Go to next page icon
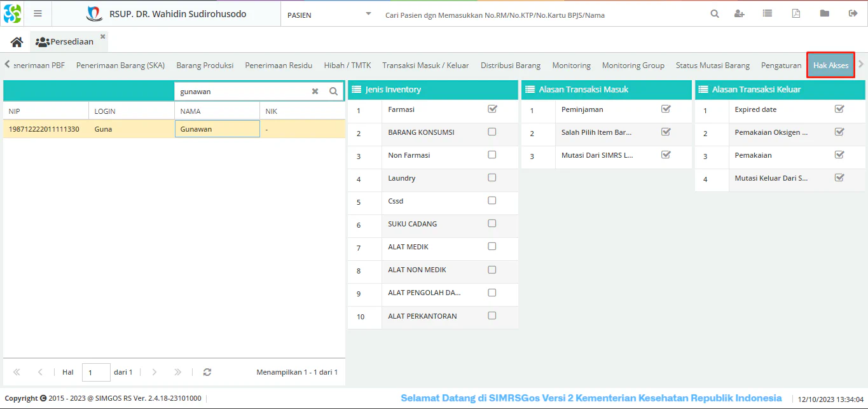 [154, 372]
